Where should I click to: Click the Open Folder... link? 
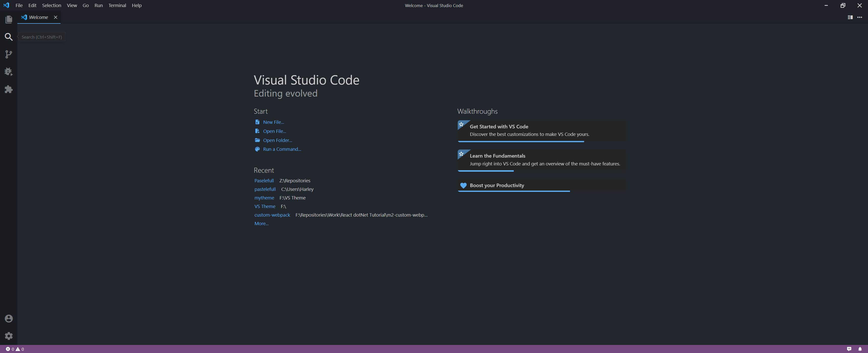[x=277, y=140]
